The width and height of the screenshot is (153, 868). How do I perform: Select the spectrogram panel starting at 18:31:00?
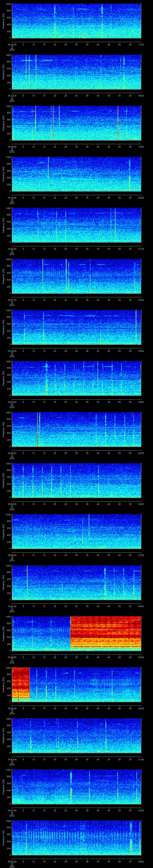coord(76,787)
